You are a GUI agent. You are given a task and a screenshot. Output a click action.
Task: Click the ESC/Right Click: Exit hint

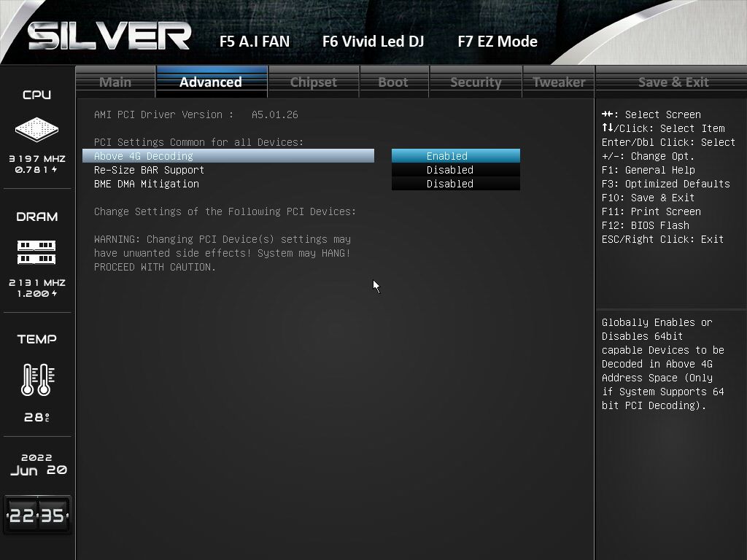[x=662, y=238]
